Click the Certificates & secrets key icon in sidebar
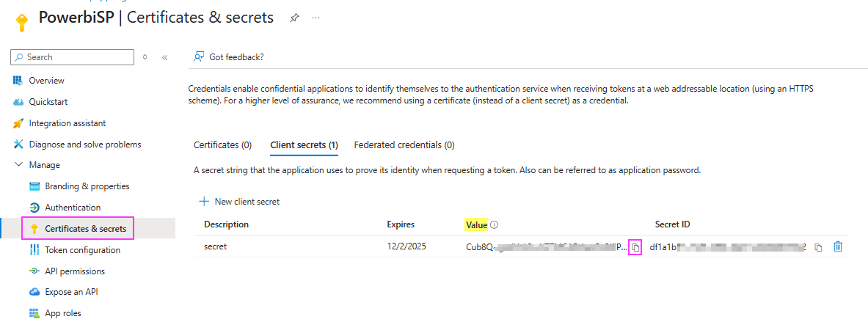Viewport: 868px width, 322px height. click(34, 229)
